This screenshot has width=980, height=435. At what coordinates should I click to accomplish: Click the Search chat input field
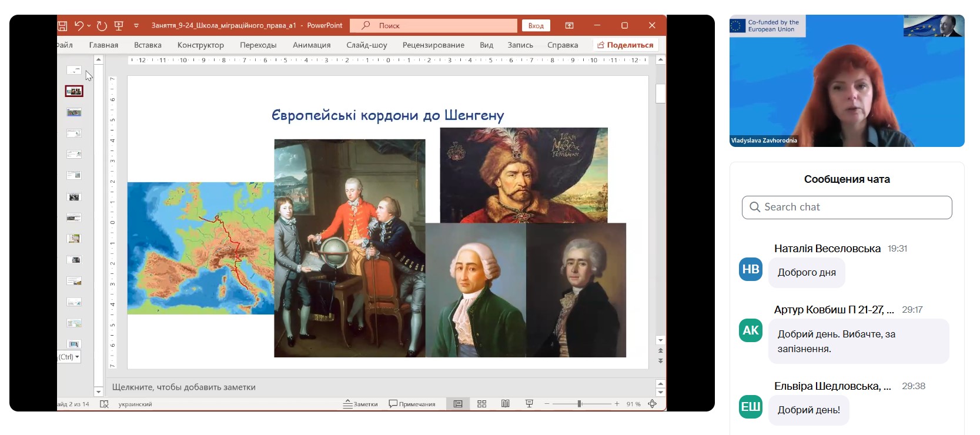(847, 208)
